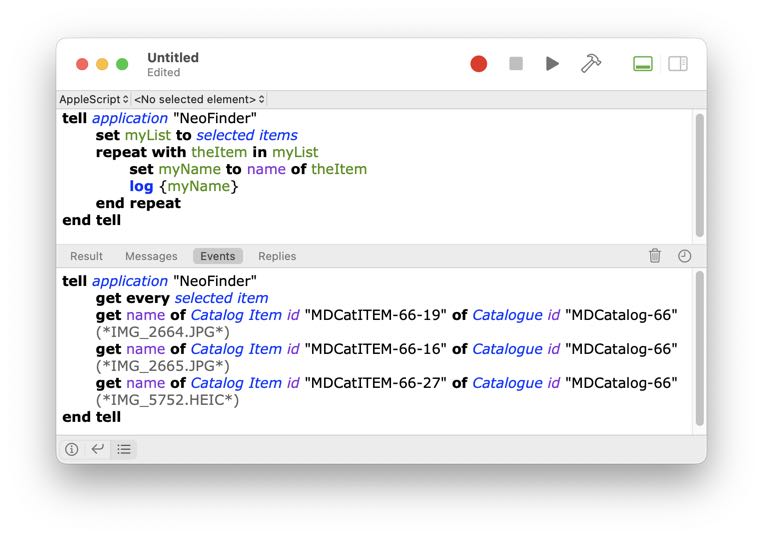This screenshot has width=763, height=538.
Task: Click the Stop script button
Action: click(x=516, y=64)
